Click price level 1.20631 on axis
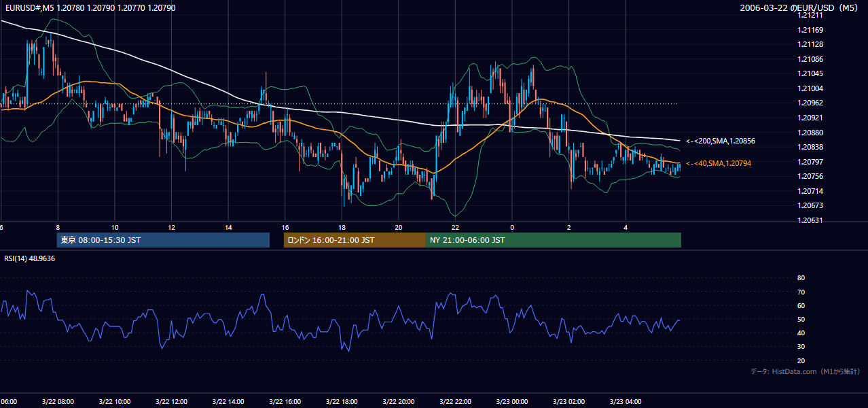 click(810, 220)
